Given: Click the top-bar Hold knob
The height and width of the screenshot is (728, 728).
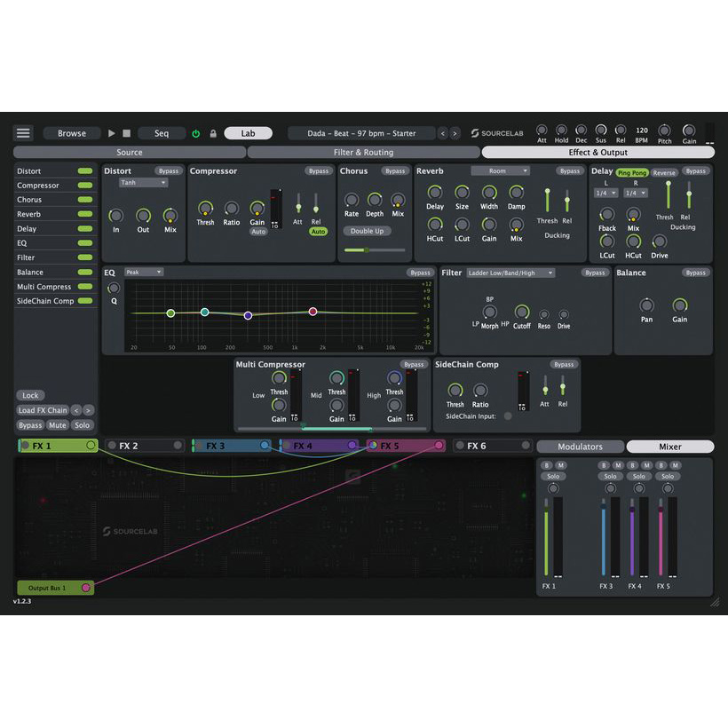Looking at the screenshot, I should 561,130.
